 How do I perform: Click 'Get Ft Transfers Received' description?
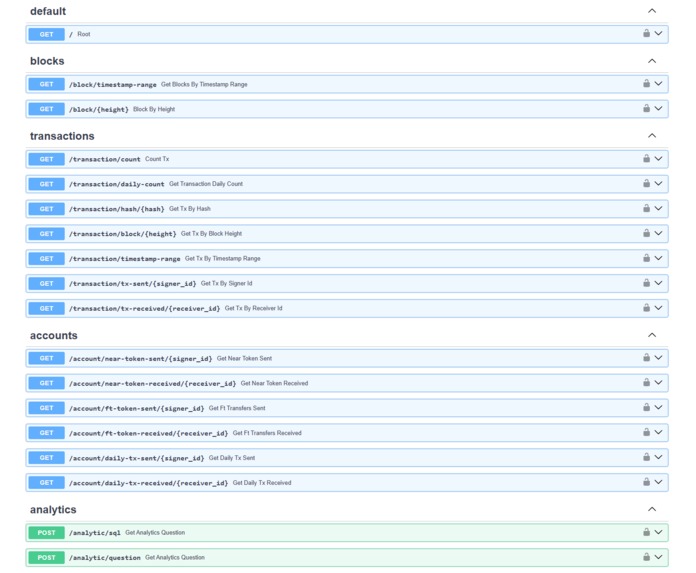(x=267, y=433)
